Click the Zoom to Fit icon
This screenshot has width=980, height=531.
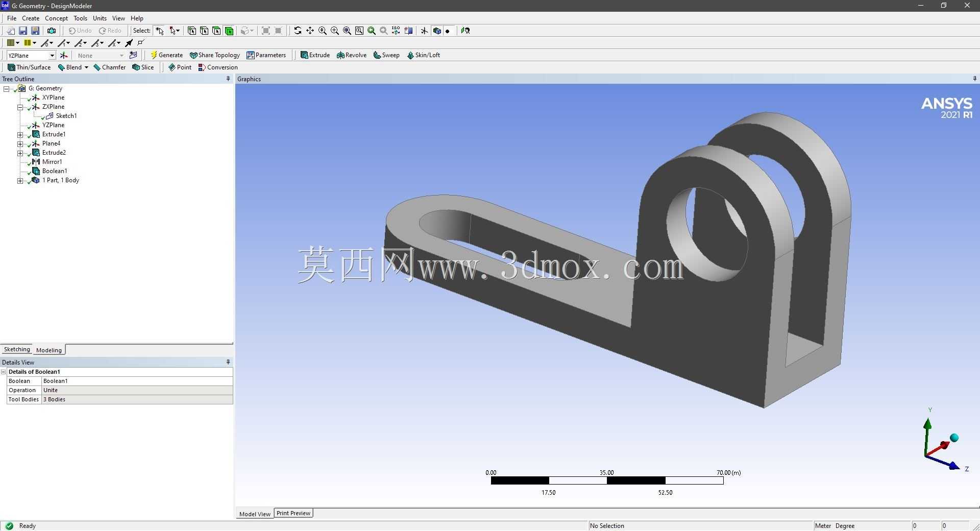pyautogui.click(x=347, y=31)
